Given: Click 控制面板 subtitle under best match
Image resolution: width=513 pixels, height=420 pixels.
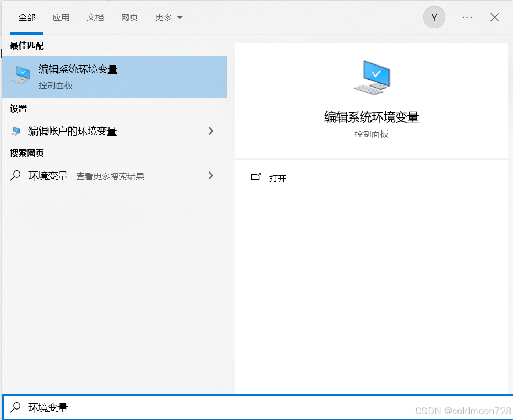Looking at the screenshot, I should (x=56, y=85).
